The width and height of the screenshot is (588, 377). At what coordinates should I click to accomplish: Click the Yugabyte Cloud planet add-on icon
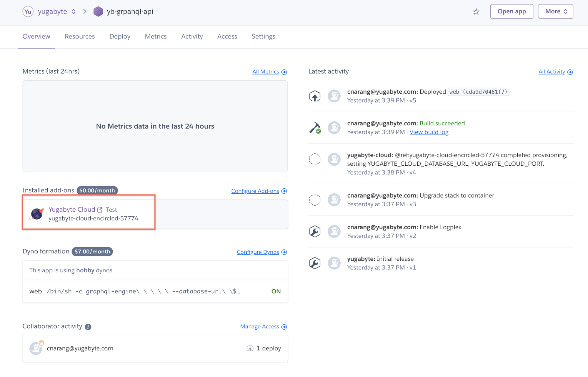click(x=37, y=214)
